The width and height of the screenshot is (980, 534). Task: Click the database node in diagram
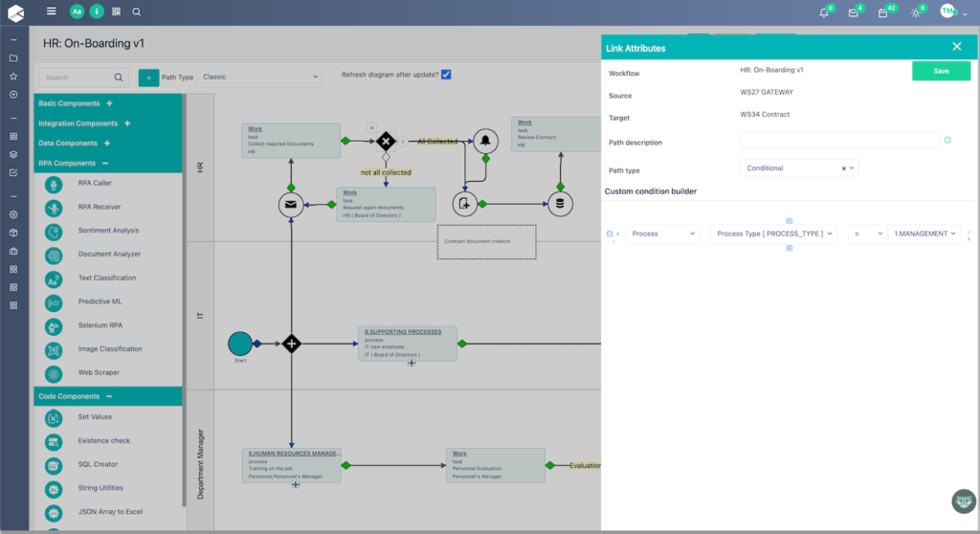560,204
